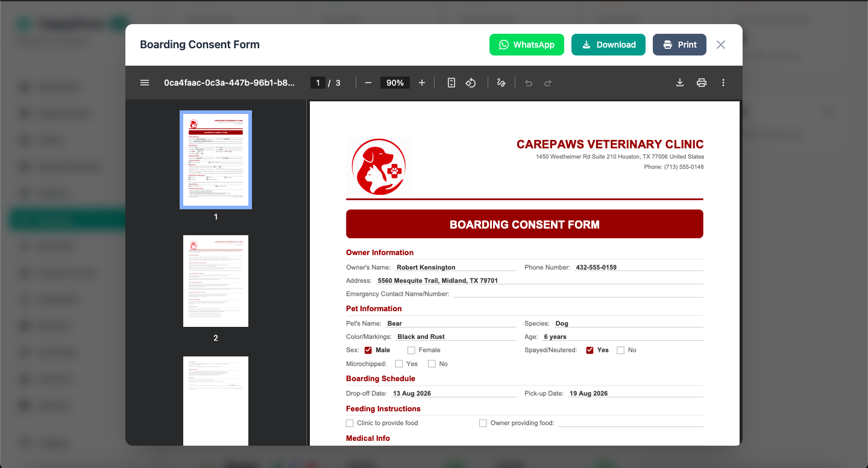Select page 1 thumbnail
This screenshot has width=868, height=468.
pos(216,160)
